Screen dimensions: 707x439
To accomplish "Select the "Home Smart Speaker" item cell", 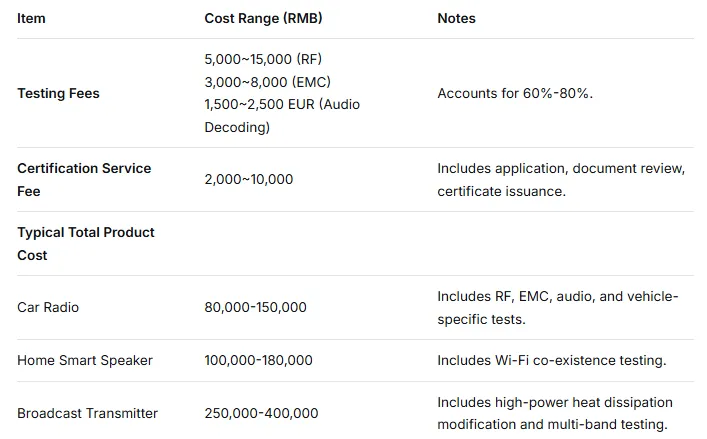I will [85, 360].
